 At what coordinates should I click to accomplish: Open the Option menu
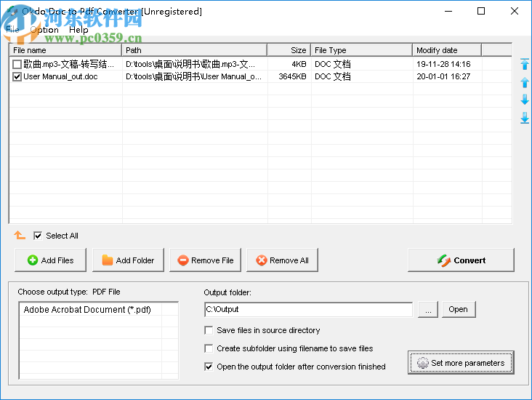pos(44,30)
